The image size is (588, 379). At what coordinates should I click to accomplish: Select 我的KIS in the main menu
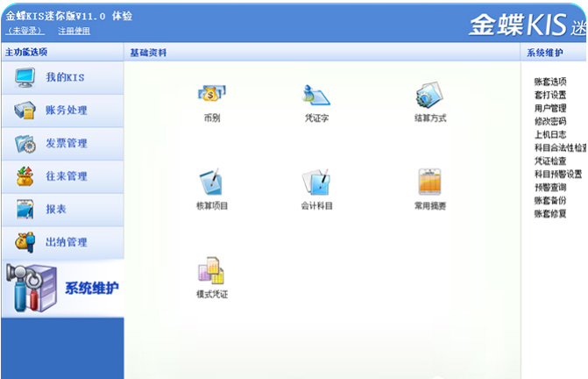click(x=62, y=78)
